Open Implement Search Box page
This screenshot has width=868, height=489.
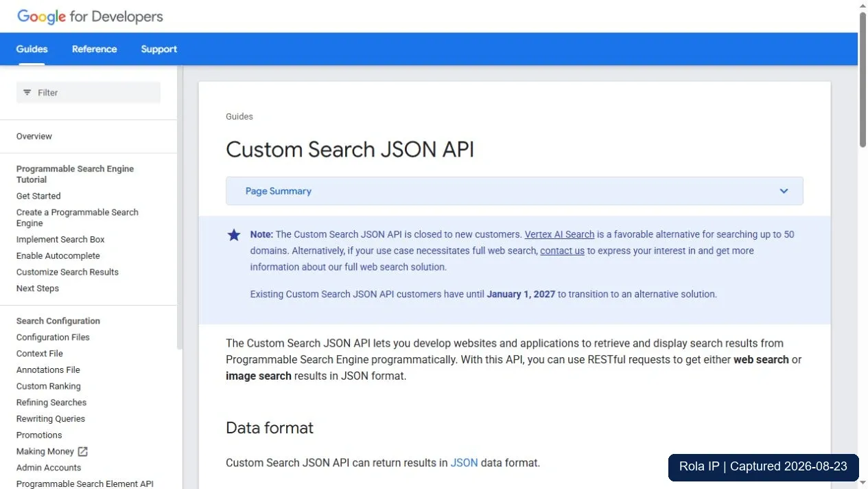click(60, 239)
